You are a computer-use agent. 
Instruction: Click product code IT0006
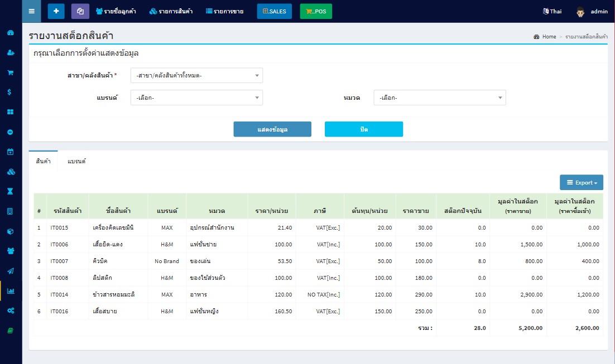point(59,245)
